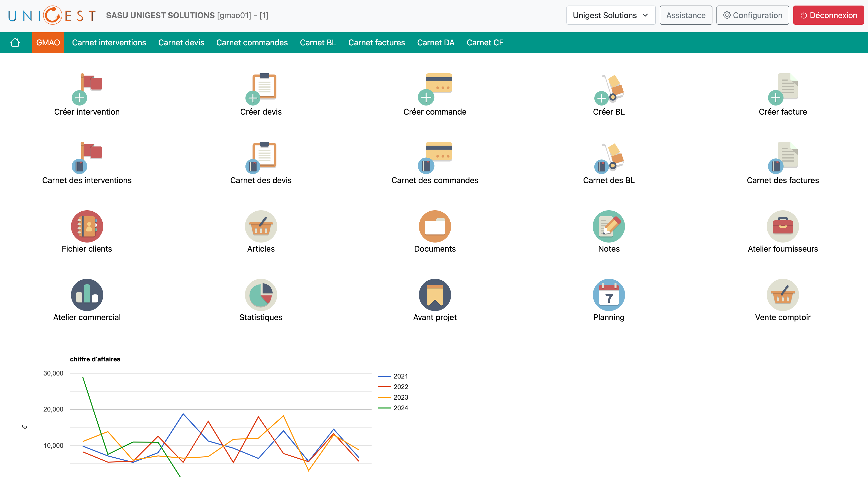Click the Assistance button
This screenshot has width=868, height=477.
(686, 15)
